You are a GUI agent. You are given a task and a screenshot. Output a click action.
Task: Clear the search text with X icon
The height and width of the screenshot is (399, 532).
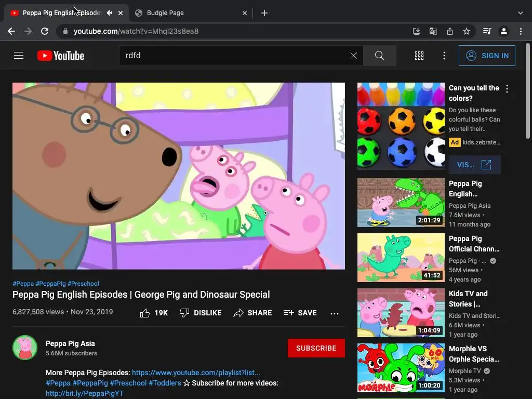(353, 55)
